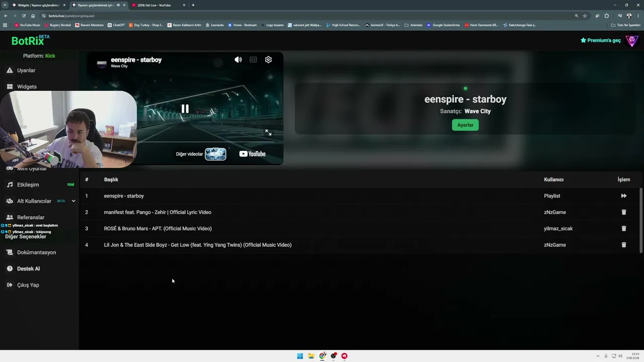Click the Dokümantasyon book icon
Screen dimensions: 644x362
(10, 252)
